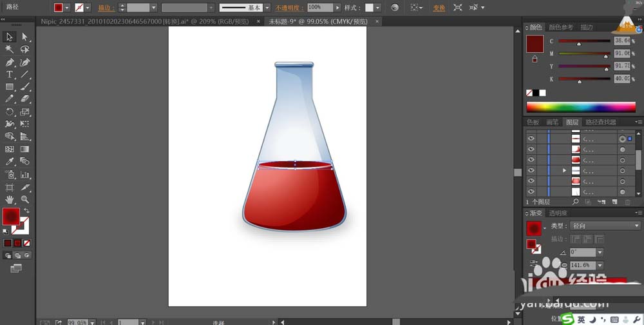Screen dimensions: 644x325
Task: Open the 画笔 brushes tab
Action: (x=553, y=122)
